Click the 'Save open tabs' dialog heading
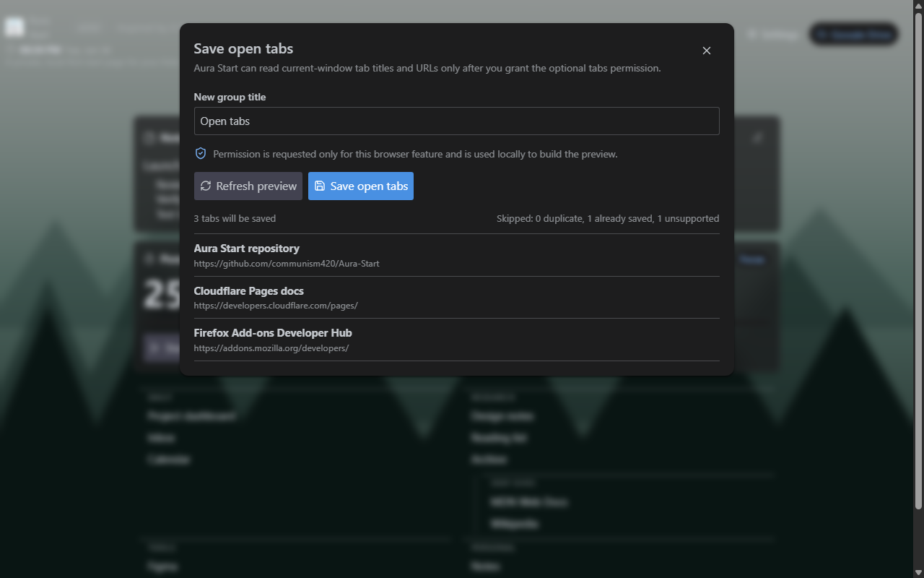Image resolution: width=924 pixels, height=578 pixels. point(243,49)
